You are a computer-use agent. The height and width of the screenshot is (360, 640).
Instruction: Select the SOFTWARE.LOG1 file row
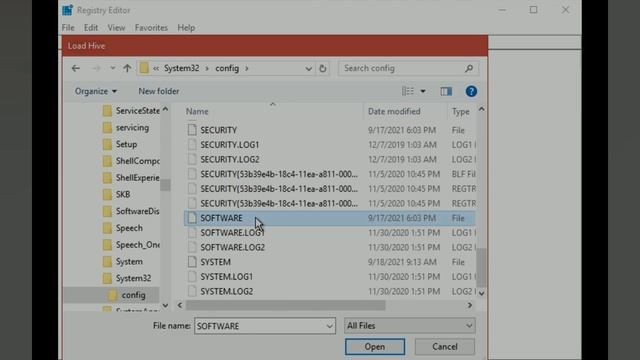tap(329, 233)
